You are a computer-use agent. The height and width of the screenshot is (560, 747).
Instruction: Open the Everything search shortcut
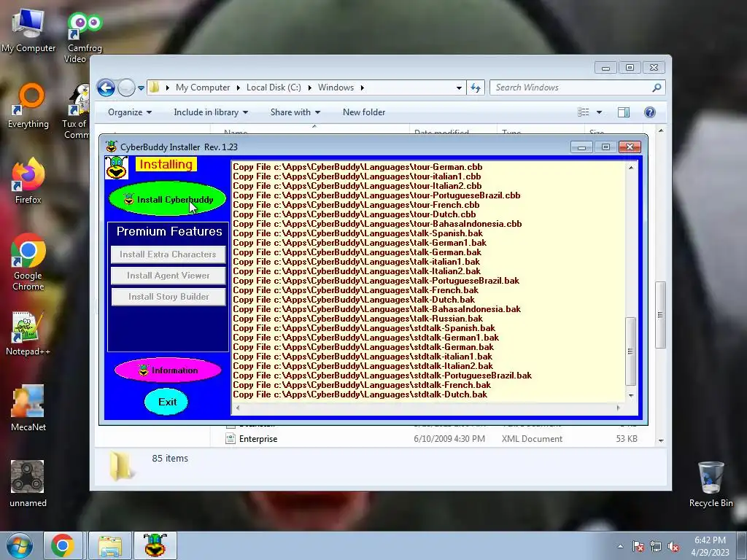point(28,106)
